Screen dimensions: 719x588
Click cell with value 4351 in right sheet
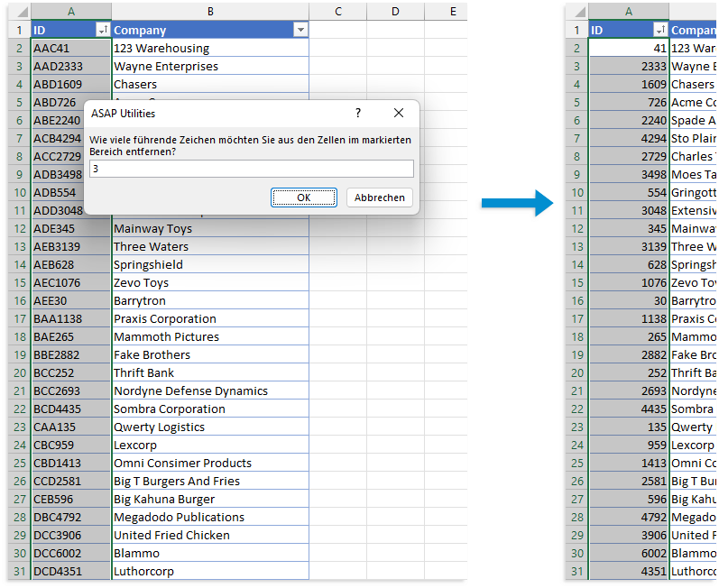point(629,571)
